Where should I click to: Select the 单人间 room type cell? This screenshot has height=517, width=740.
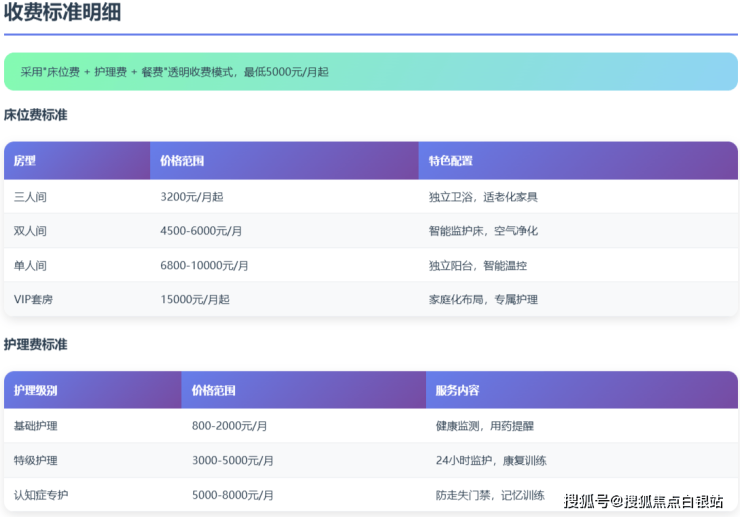click(x=30, y=266)
